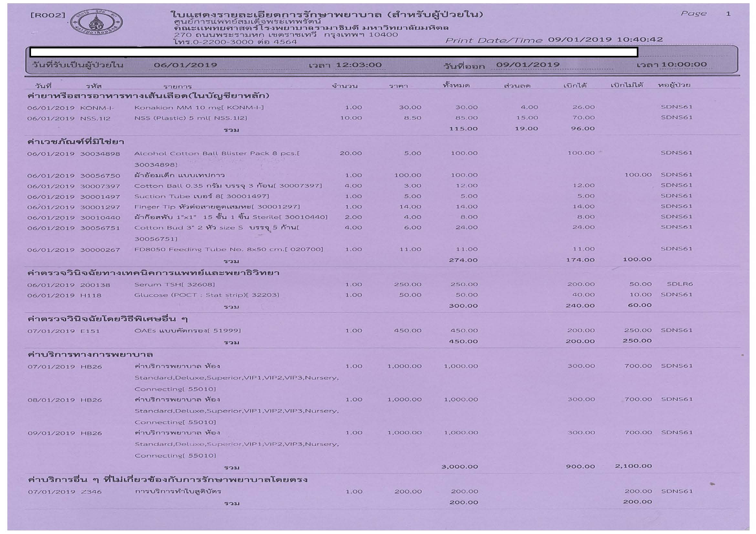Click the Suction Tube เบอร์ 8 item

(202, 196)
